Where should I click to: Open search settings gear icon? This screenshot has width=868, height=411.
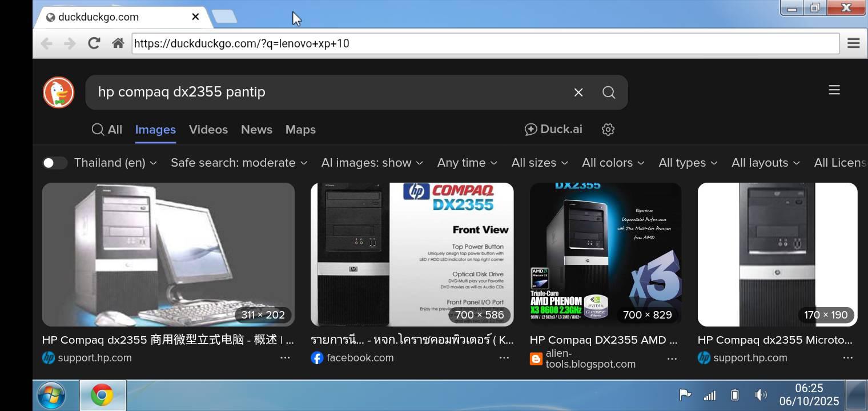tap(608, 130)
